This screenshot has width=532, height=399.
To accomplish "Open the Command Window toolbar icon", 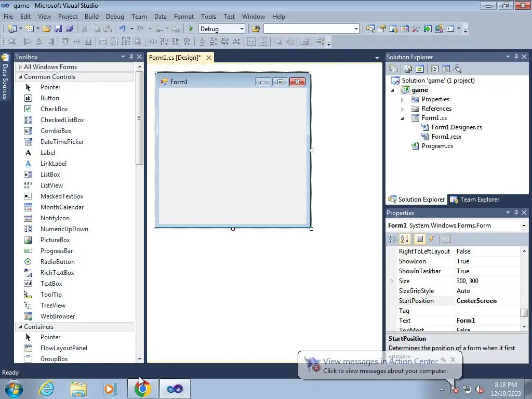I will pyautogui.click(x=450, y=29).
